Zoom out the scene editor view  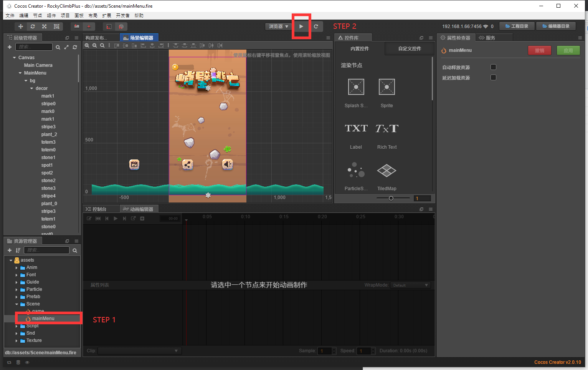pos(94,45)
